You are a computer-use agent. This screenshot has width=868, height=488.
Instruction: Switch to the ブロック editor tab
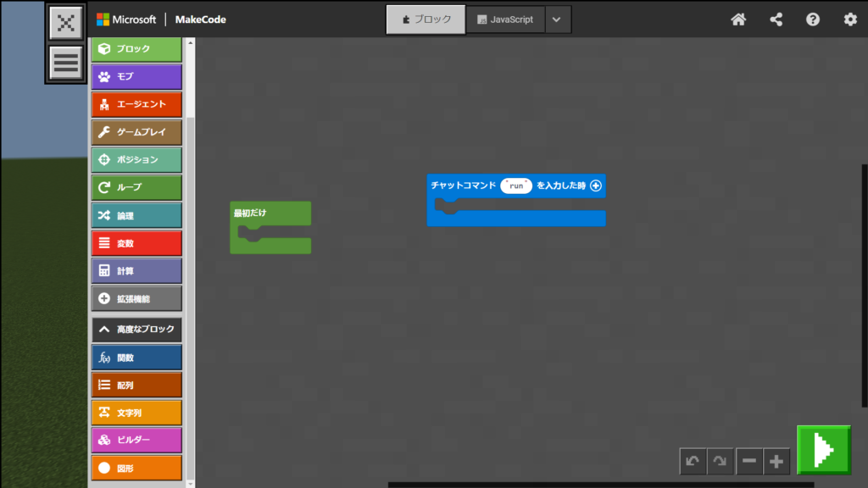click(426, 19)
